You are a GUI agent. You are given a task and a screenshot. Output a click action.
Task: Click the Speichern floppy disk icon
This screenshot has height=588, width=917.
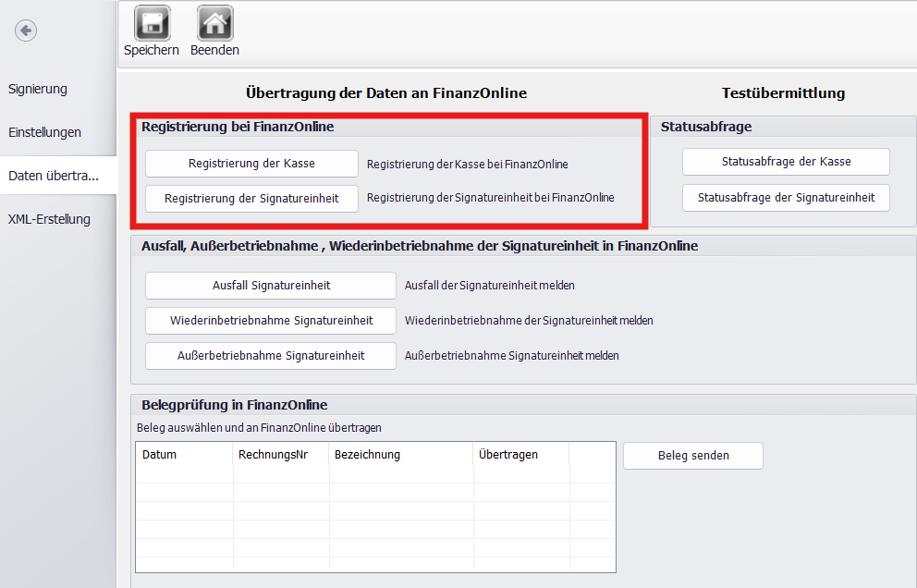152,23
